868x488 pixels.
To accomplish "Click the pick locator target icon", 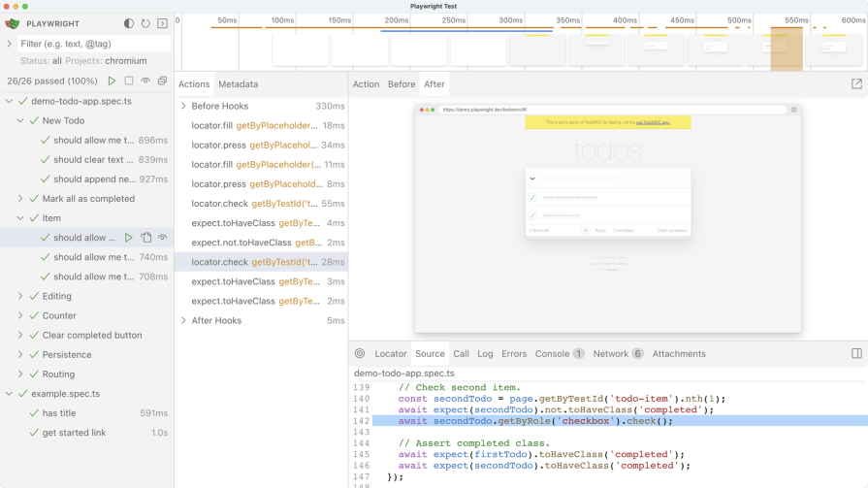I will [x=360, y=354].
